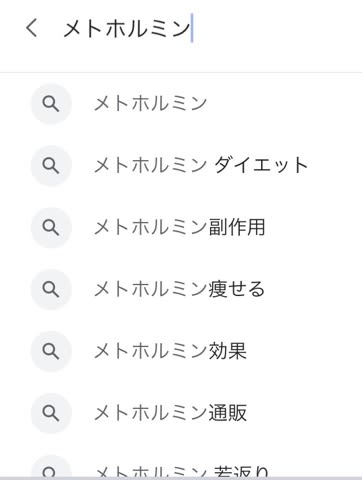Click the 通販 text in sixth suggestion
This screenshot has height=480, width=362.
click(x=228, y=413)
